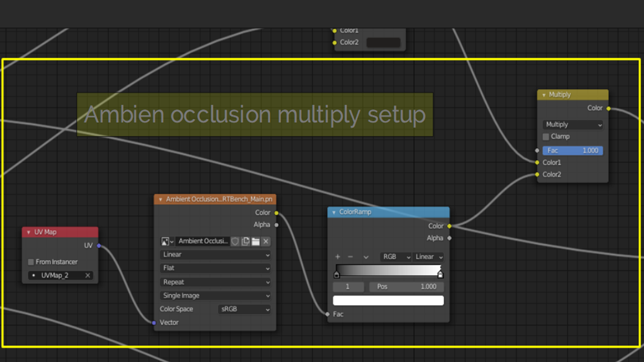Viewport: 644px width, 362px height.
Task: Click the Pos value field
Action: 406,287
